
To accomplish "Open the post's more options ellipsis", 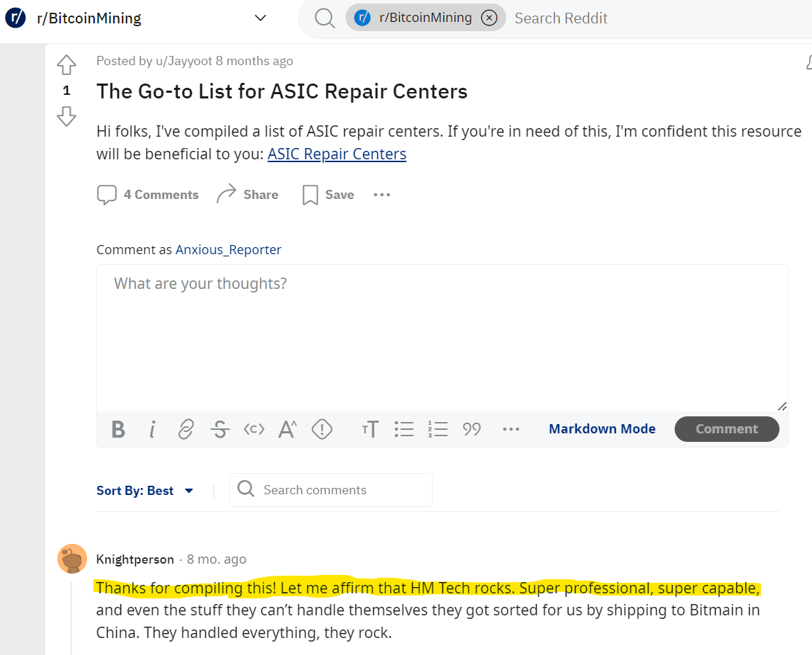I will [x=382, y=195].
